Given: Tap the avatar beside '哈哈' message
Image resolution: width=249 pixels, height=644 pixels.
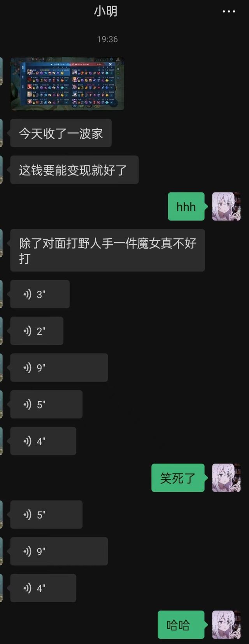Looking at the screenshot, I should point(226,625).
